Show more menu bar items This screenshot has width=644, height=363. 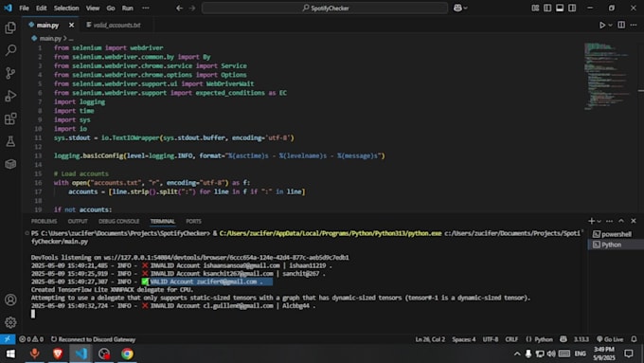146,8
